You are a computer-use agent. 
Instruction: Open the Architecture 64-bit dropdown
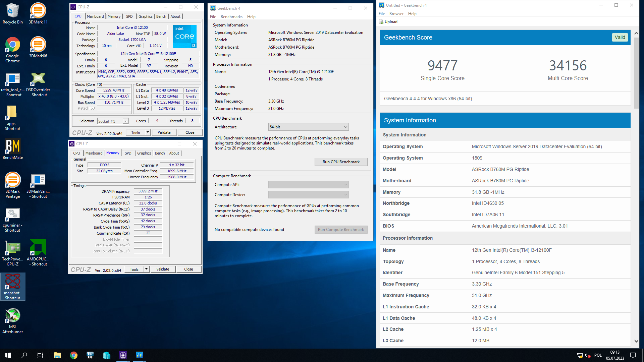point(309,127)
